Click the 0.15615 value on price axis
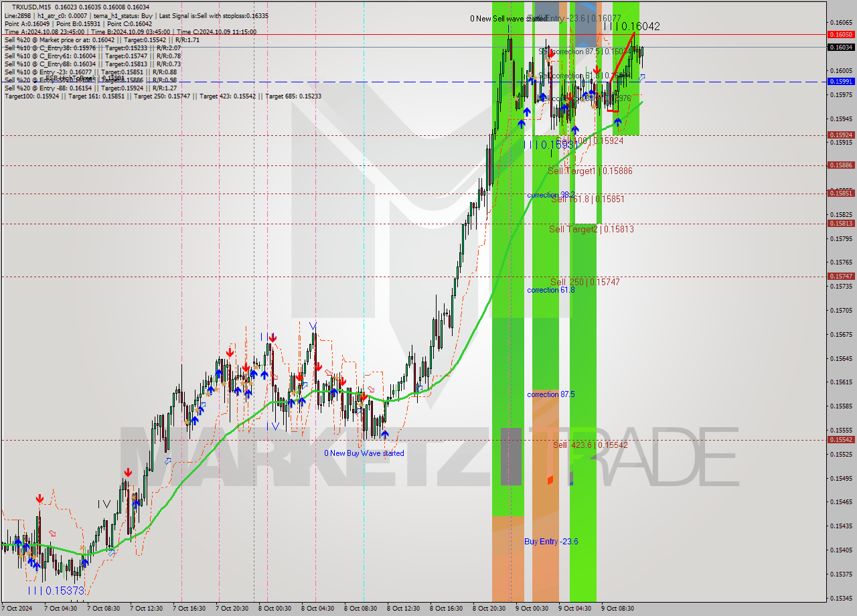Viewport: 857px width, 616px height. 841,382
